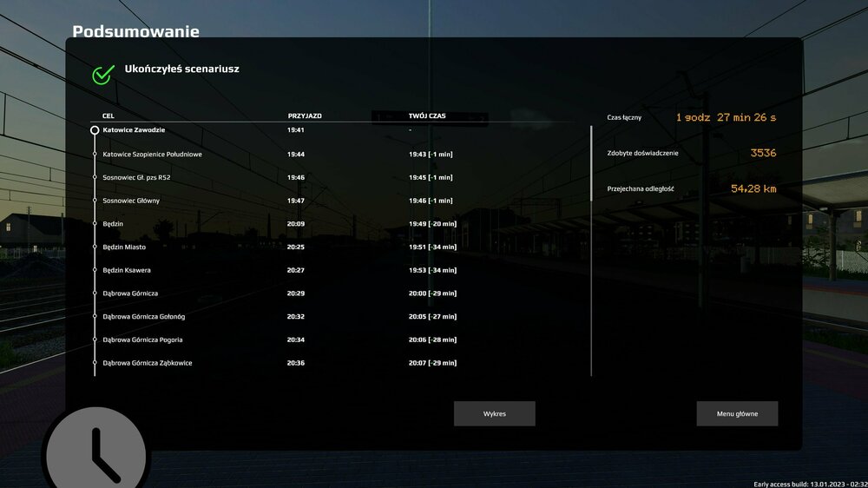868x488 pixels.
Task: Open the Wykres chart button
Action: coord(495,414)
